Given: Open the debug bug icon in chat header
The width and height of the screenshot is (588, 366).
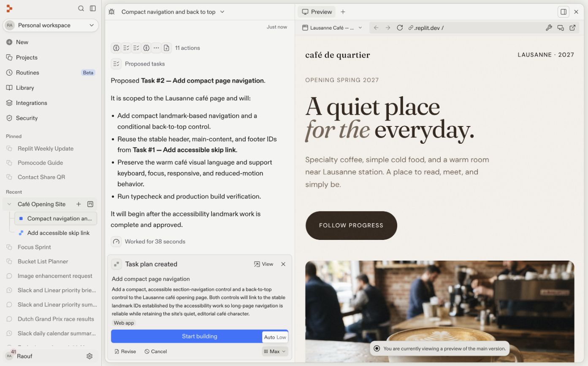Looking at the screenshot, I should click(111, 12).
